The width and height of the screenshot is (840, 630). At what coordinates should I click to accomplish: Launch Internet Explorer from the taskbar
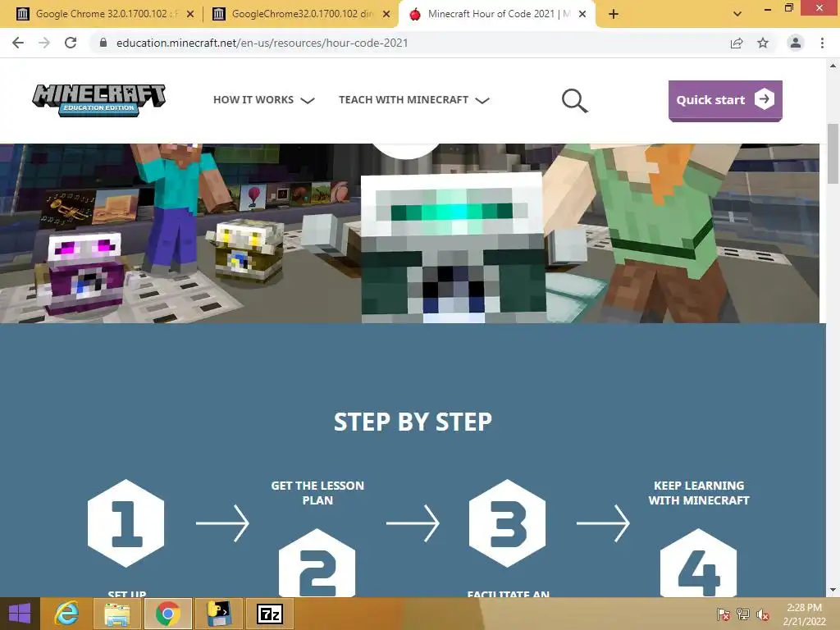tap(67, 614)
